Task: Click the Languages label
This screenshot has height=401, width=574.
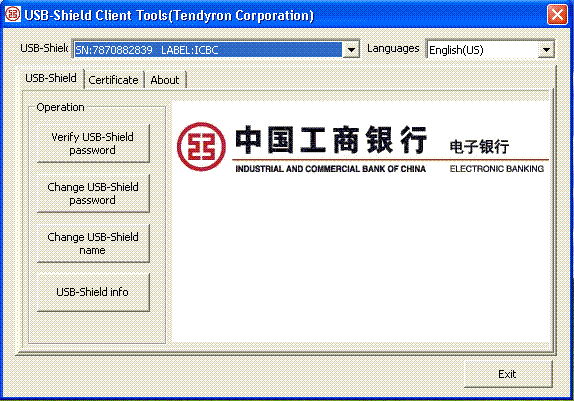Action: 393,48
